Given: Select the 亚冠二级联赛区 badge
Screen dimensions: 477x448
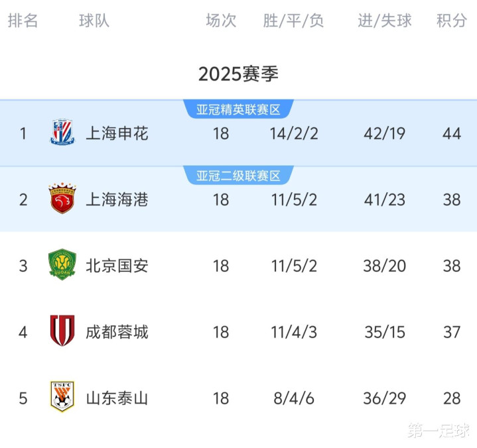Looking at the screenshot, I should (x=238, y=176).
